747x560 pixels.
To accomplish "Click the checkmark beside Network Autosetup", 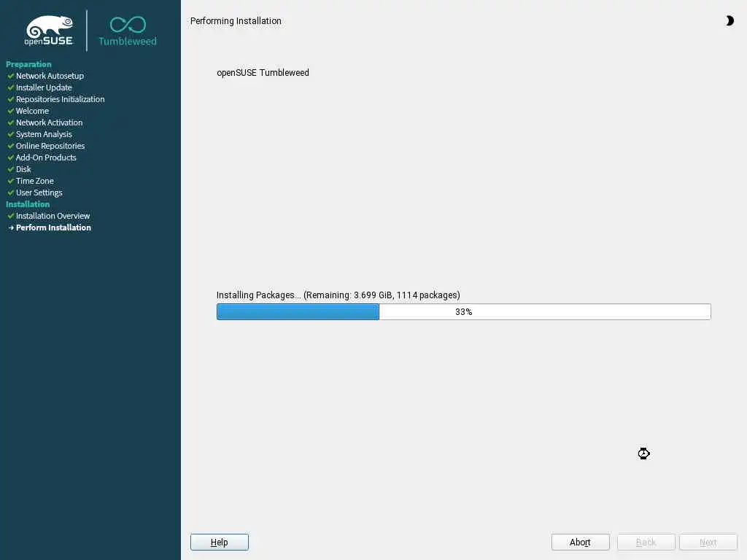I will point(10,76).
